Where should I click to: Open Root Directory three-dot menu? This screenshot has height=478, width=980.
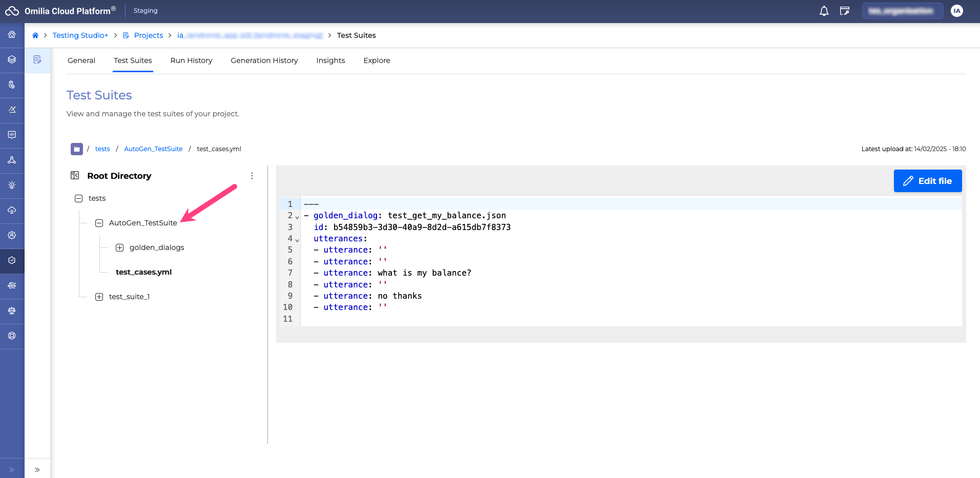coord(252,176)
